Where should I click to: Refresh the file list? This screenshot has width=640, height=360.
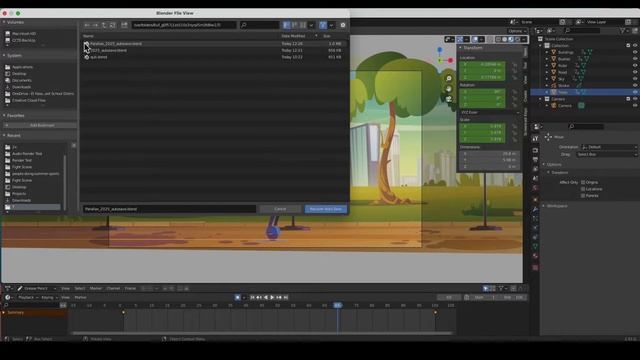point(112,25)
